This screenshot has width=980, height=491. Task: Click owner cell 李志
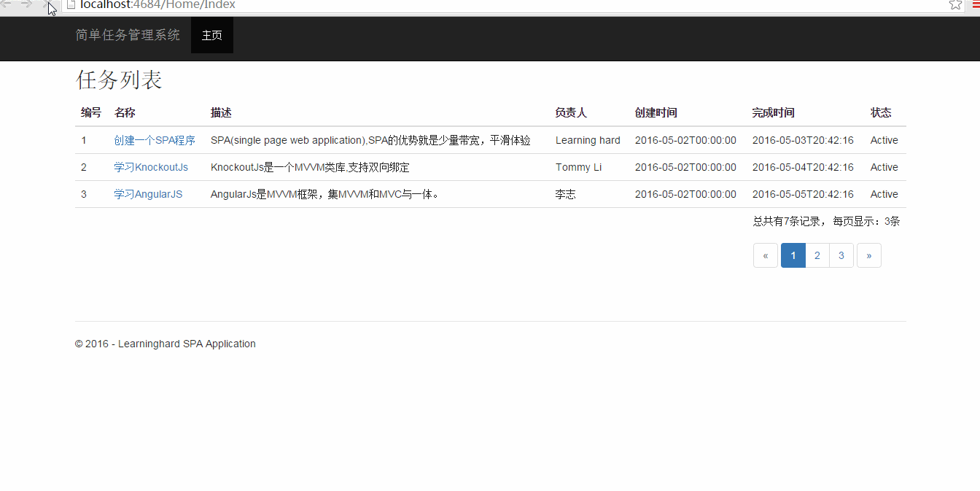coord(566,194)
